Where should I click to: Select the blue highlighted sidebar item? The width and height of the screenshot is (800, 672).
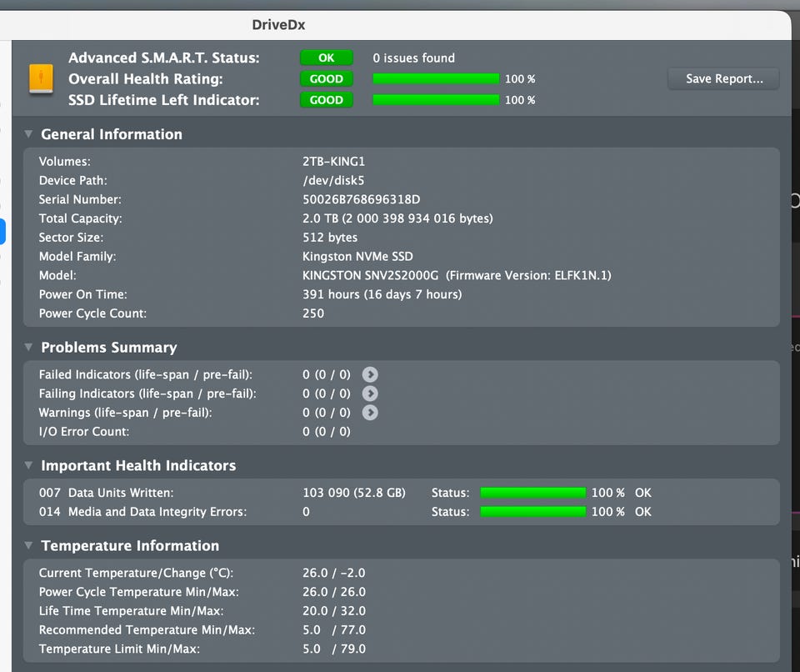tap(2, 231)
